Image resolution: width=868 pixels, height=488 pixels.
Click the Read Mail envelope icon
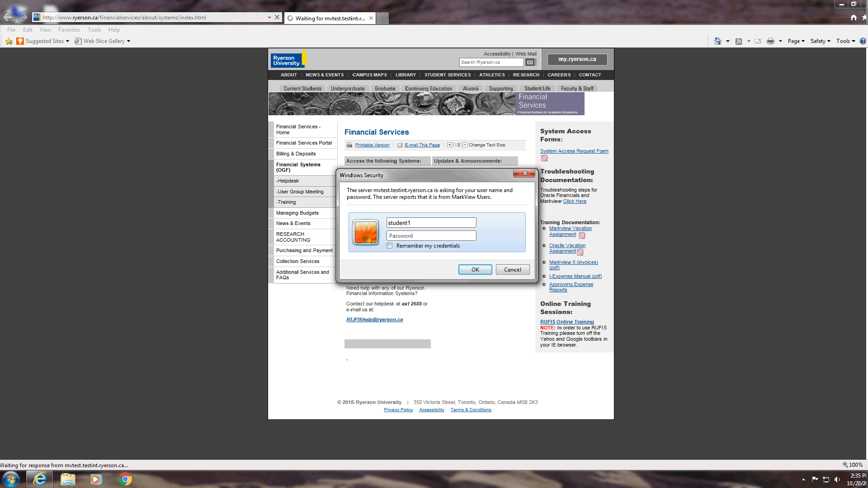tap(758, 41)
